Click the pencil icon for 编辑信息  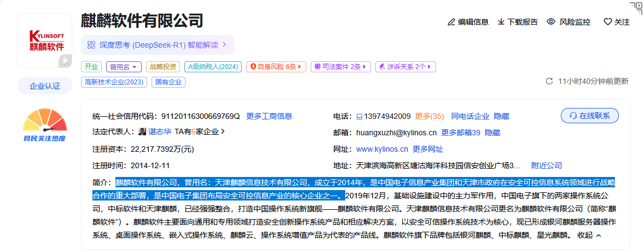(x=451, y=22)
